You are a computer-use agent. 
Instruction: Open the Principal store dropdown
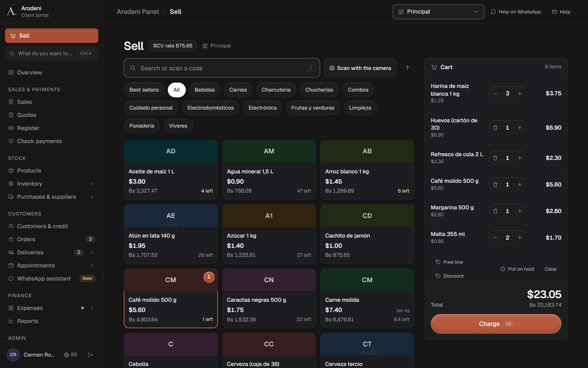[438, 12]
